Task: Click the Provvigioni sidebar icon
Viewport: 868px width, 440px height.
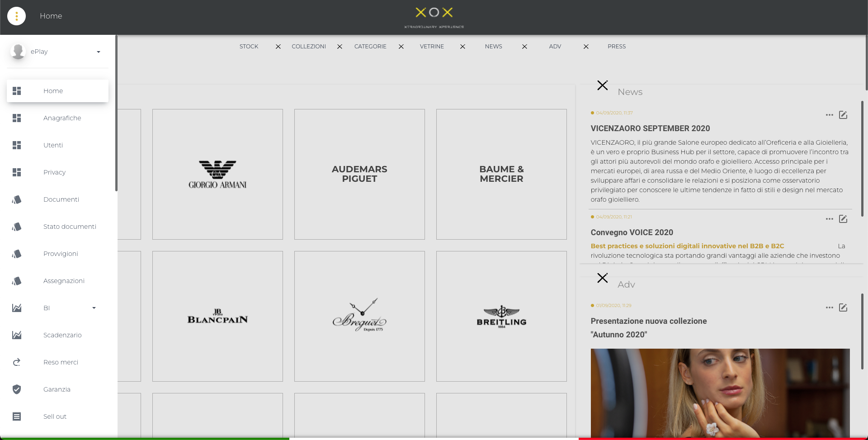Action: tap(17, 254)
